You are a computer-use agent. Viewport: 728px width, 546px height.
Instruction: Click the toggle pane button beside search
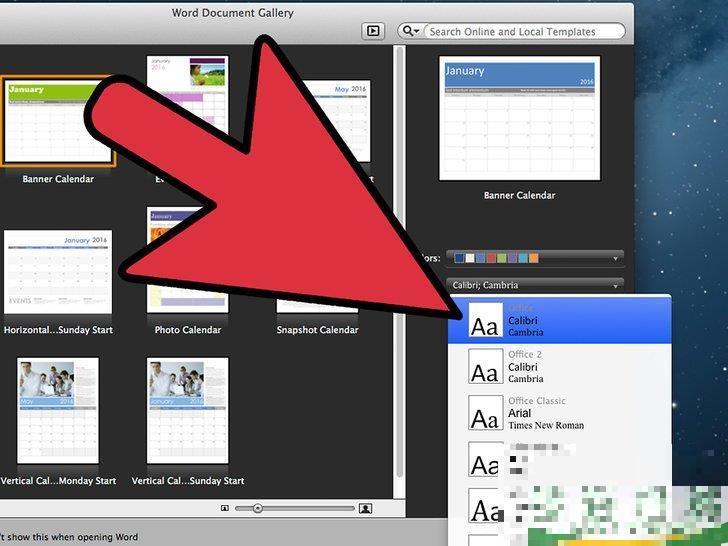tap(373, 31)
